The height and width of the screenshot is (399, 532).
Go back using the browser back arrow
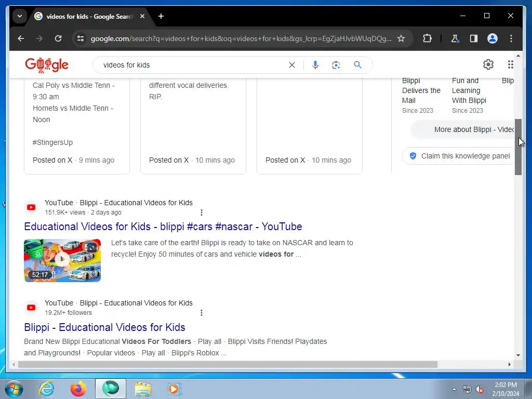pos(21,38)
